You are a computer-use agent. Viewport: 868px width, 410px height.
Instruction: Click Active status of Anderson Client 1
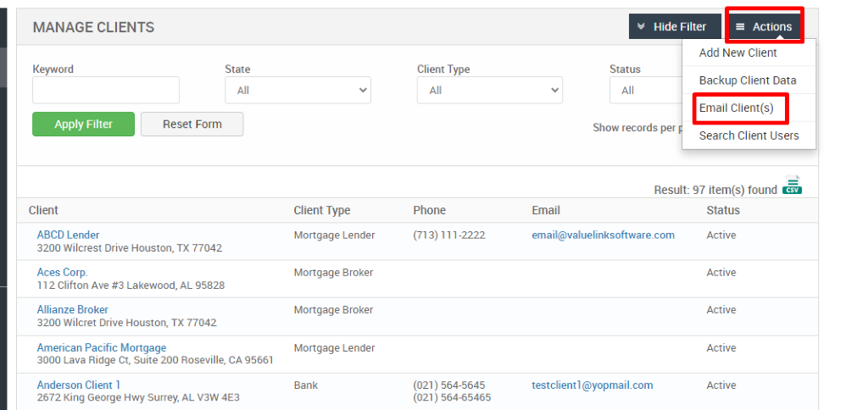pos(721,385)
